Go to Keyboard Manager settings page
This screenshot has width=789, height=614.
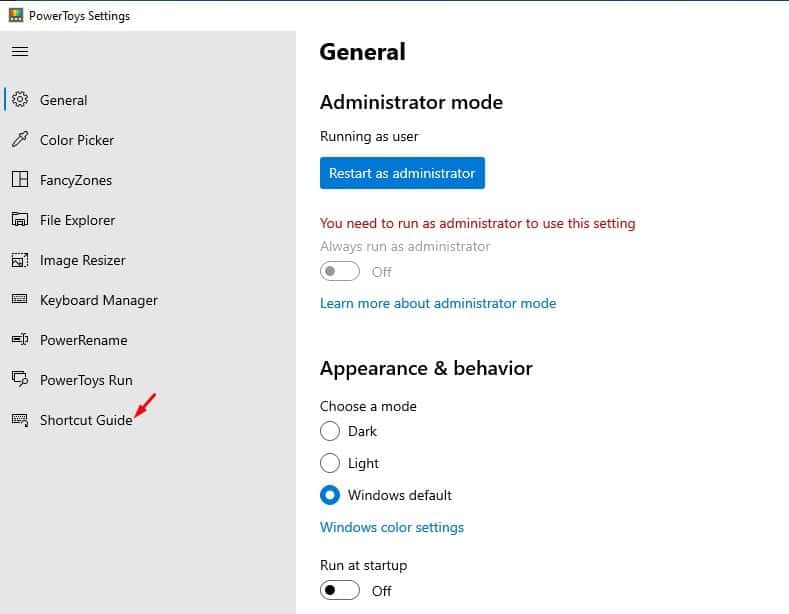point(99,300)
